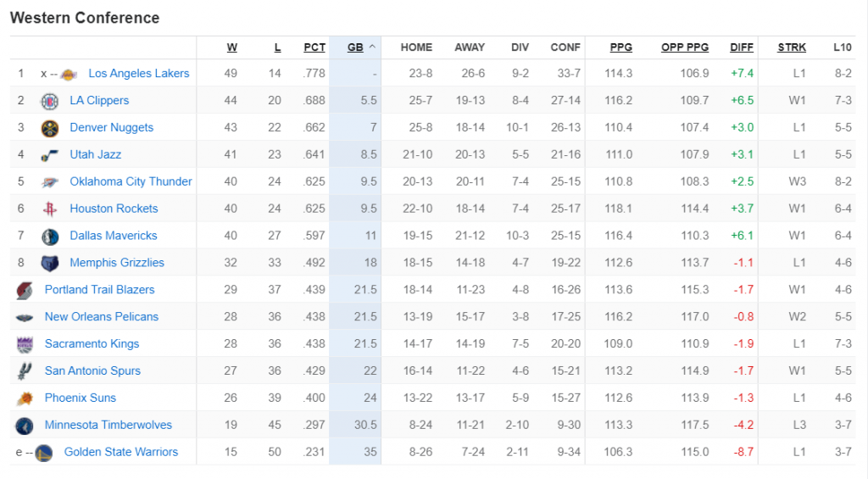Click the Phoenix Suns logo icon
The width and height of the screenshot is (868, 479).
[25, 398]
